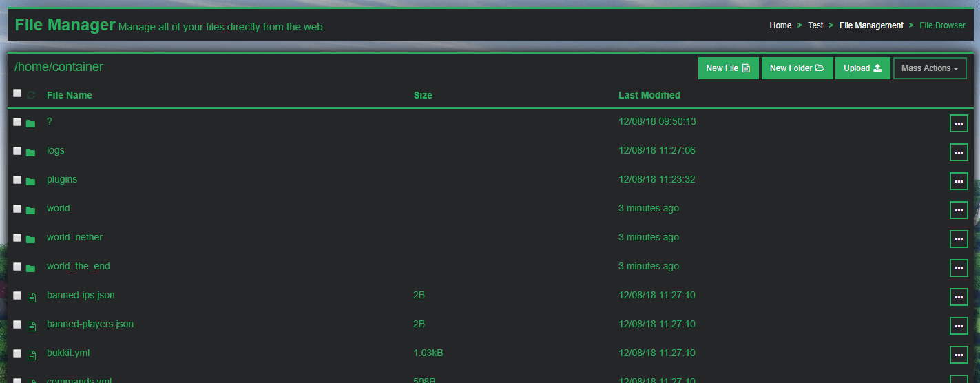Image resolution: width=980 pixels, height=383 pixels.
Task: Navigate to File Management breadcrumb
Action: (x=871, y=25)
